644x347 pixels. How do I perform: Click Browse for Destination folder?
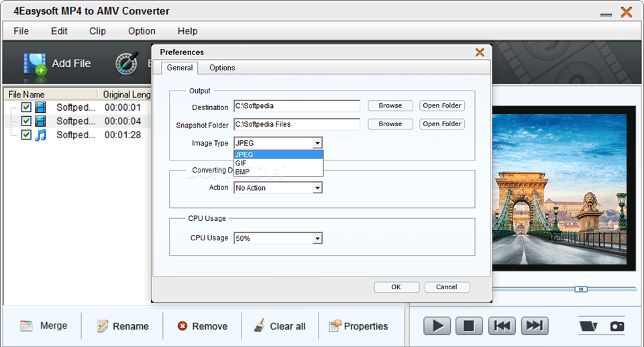coord(390,105)
